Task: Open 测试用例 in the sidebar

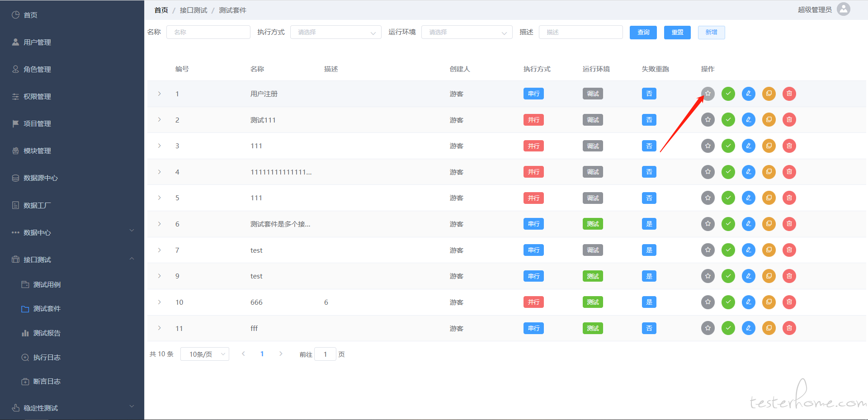Action: coord(47,284)
